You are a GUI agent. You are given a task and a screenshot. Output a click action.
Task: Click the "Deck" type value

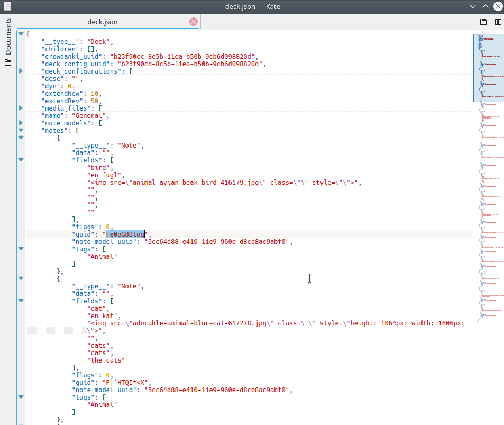(98, 42)
